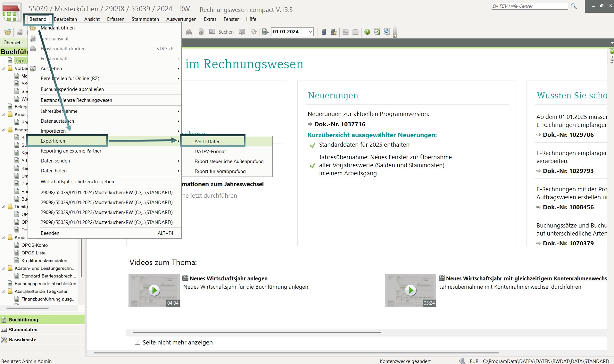Click the magnifier beside DATEV Hilfe-Center field
The width and height of the screenshot is (614, 364).
(574, 6)
